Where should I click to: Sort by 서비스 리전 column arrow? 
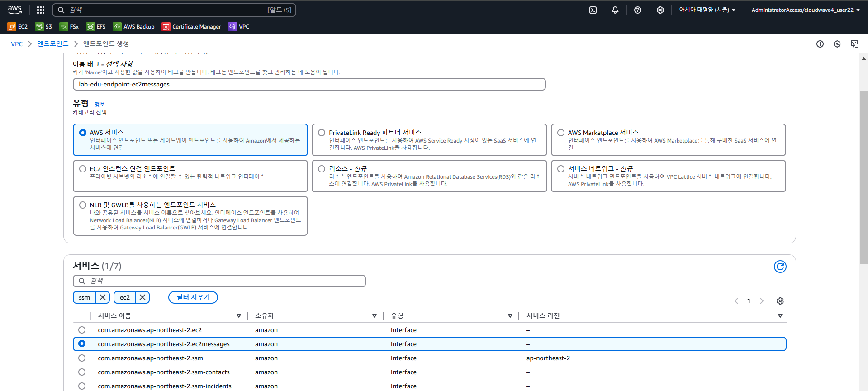[780, 316]
